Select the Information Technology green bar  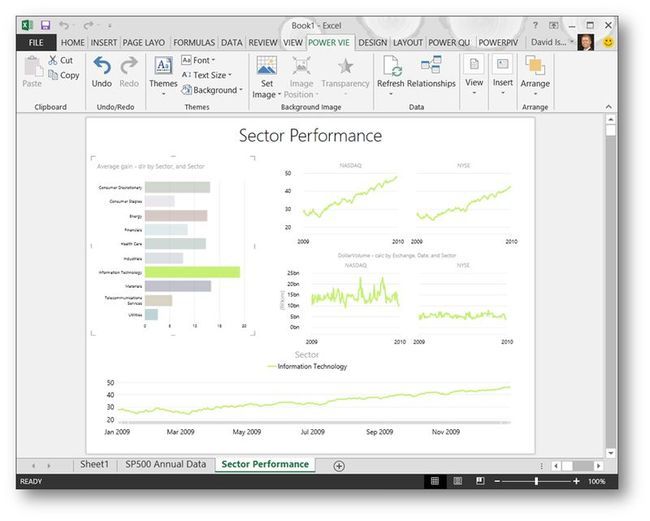tap(192, 272)
